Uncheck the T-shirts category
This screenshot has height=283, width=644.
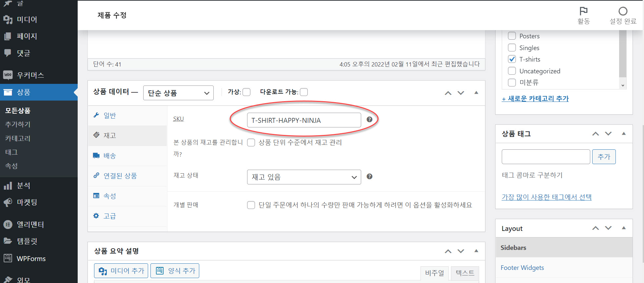tap(512, 59)
